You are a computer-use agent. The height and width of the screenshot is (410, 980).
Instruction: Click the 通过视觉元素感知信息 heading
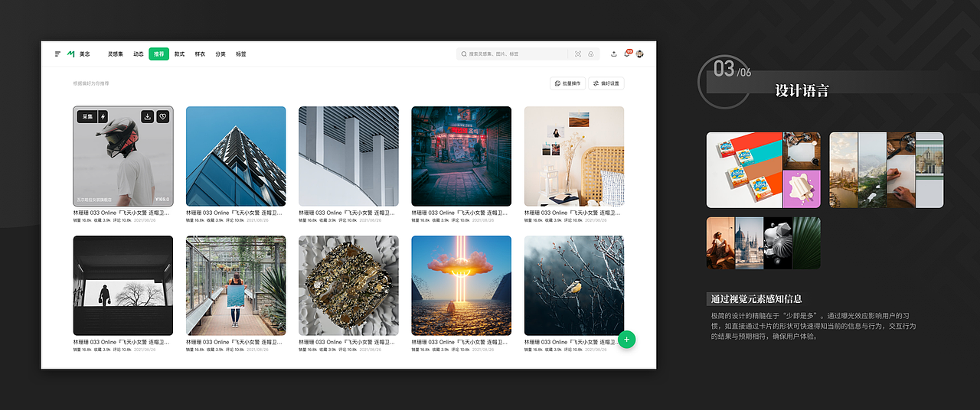(x=756, y=299)
